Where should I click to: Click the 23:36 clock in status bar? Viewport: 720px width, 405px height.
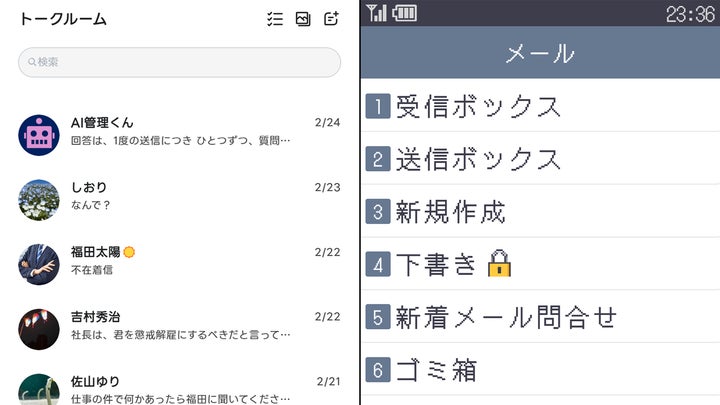[690, 14]
